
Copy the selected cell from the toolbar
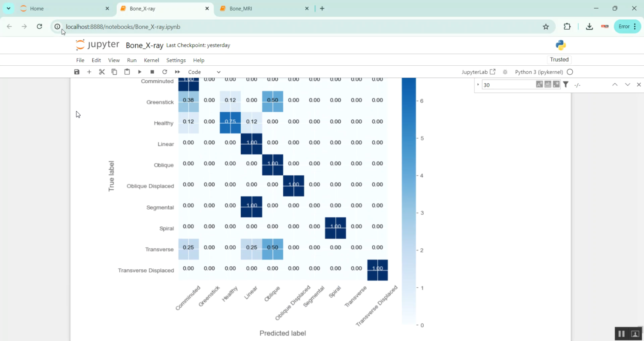(114, 72)
